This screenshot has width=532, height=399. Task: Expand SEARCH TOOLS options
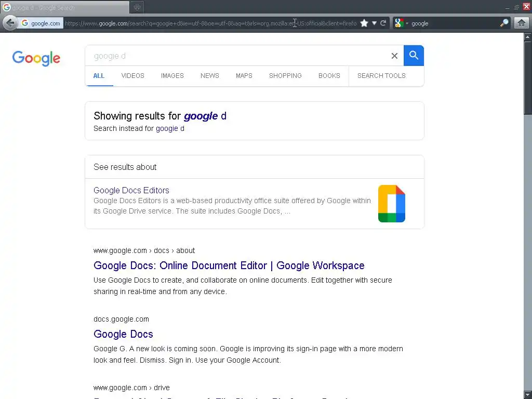click(381, 76)
